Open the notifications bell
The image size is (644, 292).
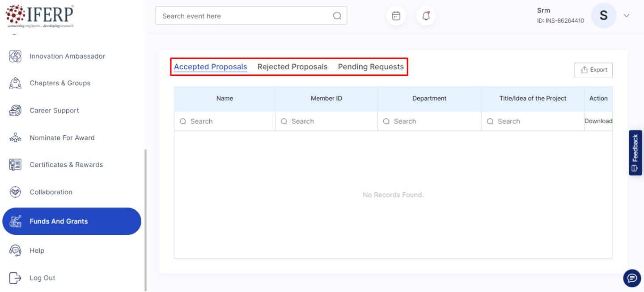click(426, 16)
